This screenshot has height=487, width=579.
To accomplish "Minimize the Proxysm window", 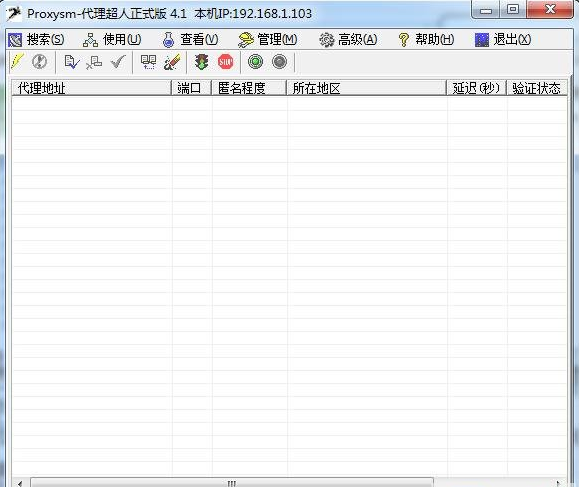I will tap(486, 10).
